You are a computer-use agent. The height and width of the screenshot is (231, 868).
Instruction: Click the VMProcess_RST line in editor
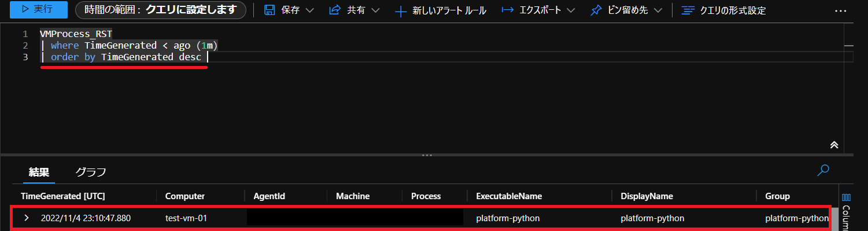(x=76, y=34)
